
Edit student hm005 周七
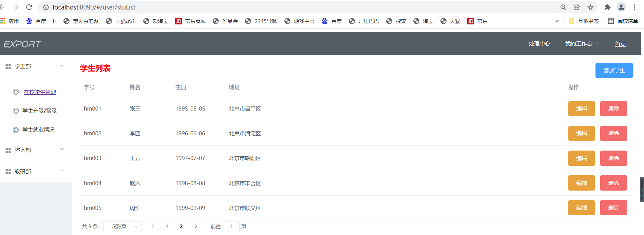coord(581,208)
